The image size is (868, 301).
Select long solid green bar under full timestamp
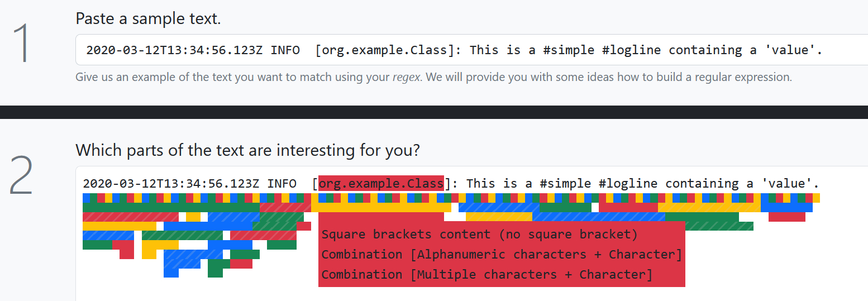tap(171, 207)
